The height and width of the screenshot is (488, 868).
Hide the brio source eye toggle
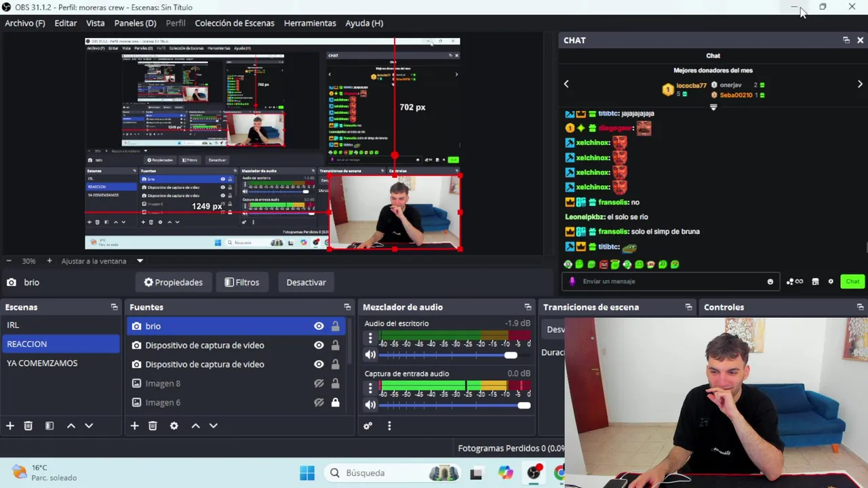319,326
